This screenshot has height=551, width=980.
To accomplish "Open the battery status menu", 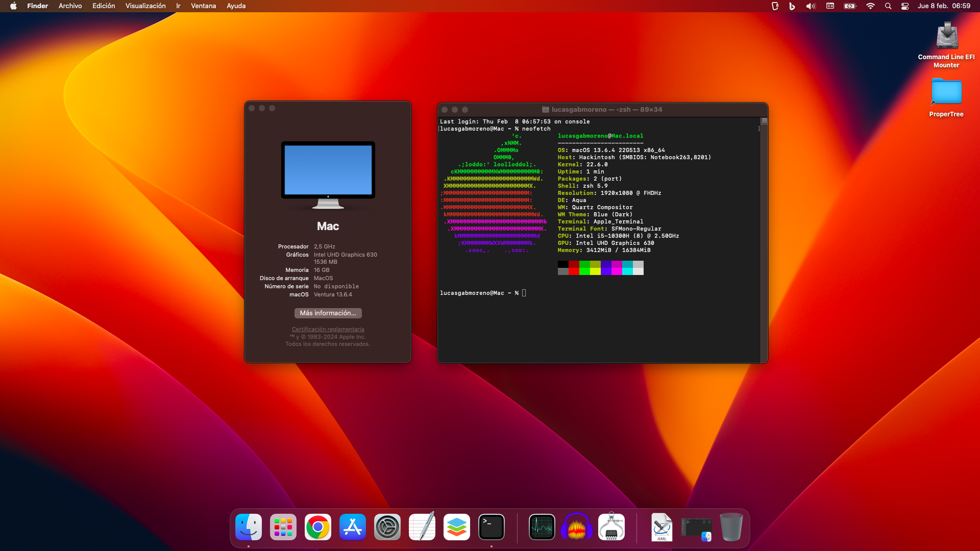I will tap(850, 6).
